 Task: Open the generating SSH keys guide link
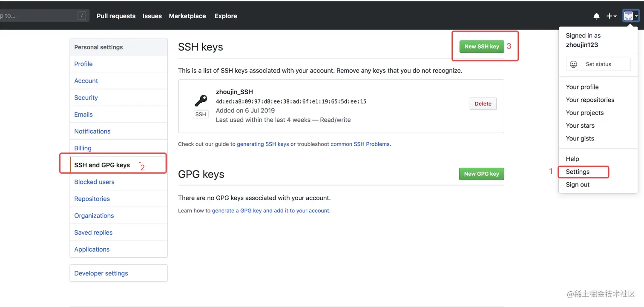point(263,144)
